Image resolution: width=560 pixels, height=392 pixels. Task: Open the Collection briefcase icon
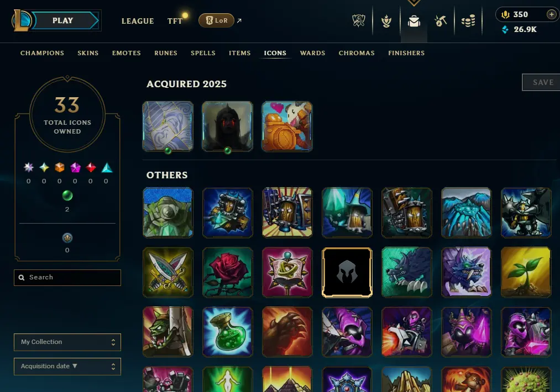click(414, 22)
